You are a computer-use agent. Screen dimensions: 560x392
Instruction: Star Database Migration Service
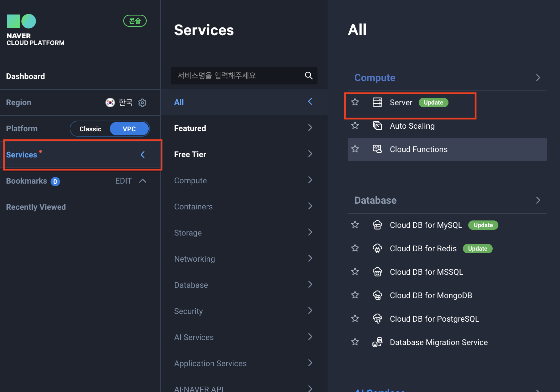[355, 342]
